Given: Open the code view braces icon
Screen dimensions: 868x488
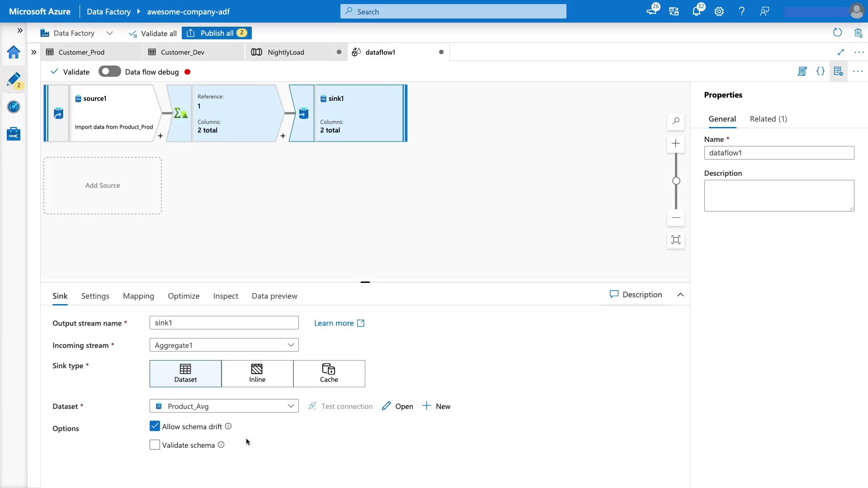Looking at the screenshot, I should pyautogui.click(x=820, y=71).
